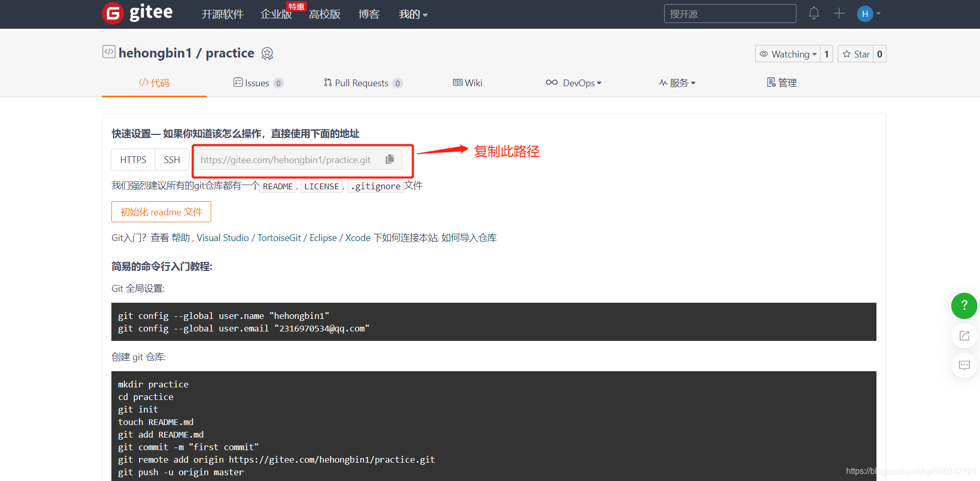The image size is (980, 481).
Task: Click the star count 0
Action: tap(880, 54)
